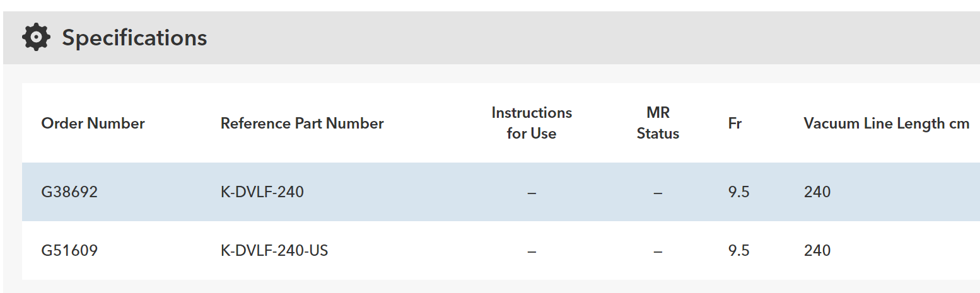Screen dimensions: 980x293
Task: Click the Specifications section heading
Action: click(134, 38)
